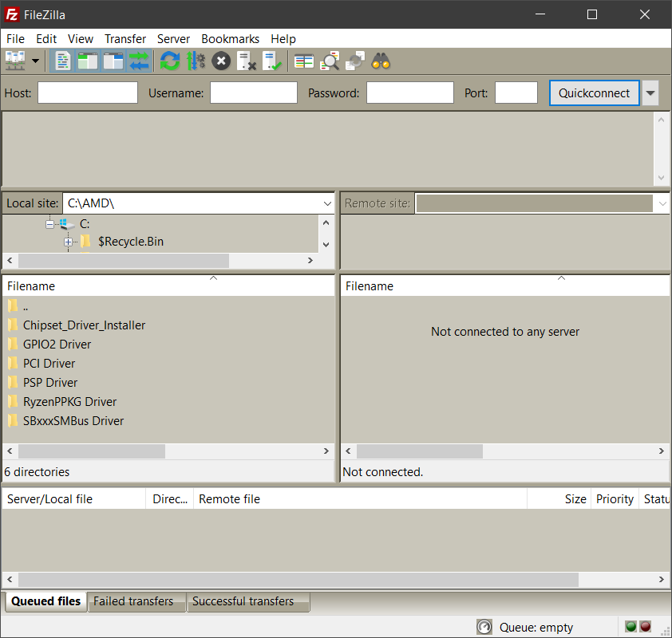The height and width of the screenshot is (638, 672).
Task: Click the Size column header in queue
Action: pyautogui.click(x=559, y=499)
